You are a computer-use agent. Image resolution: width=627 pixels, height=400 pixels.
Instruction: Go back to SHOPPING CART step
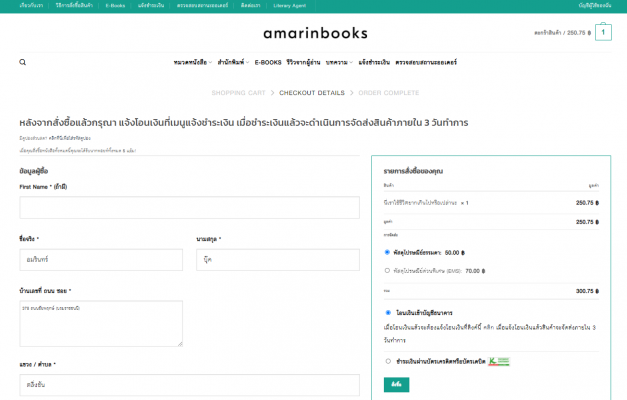[x=238, y=92]
